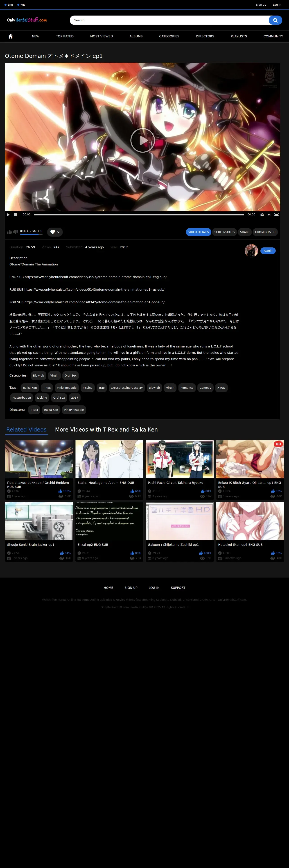Open the Log in link at top
The image size is (289, 868).
click(x=277, y=5)
